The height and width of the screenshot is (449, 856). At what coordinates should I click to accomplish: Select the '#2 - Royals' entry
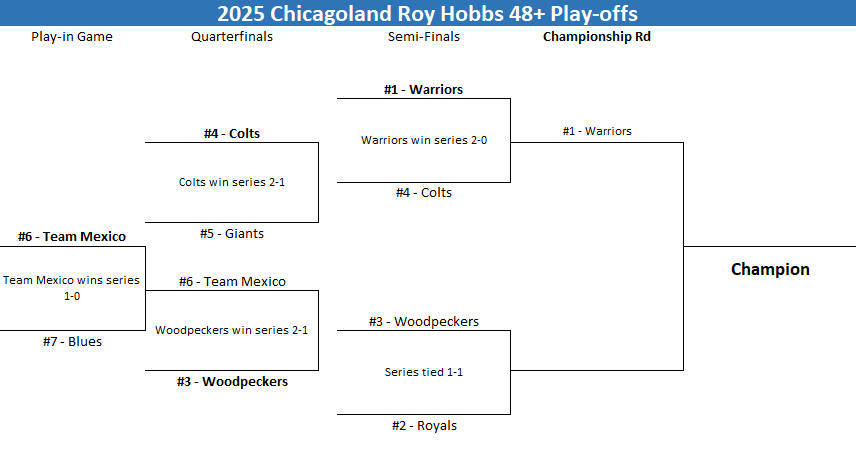(424, 426)
